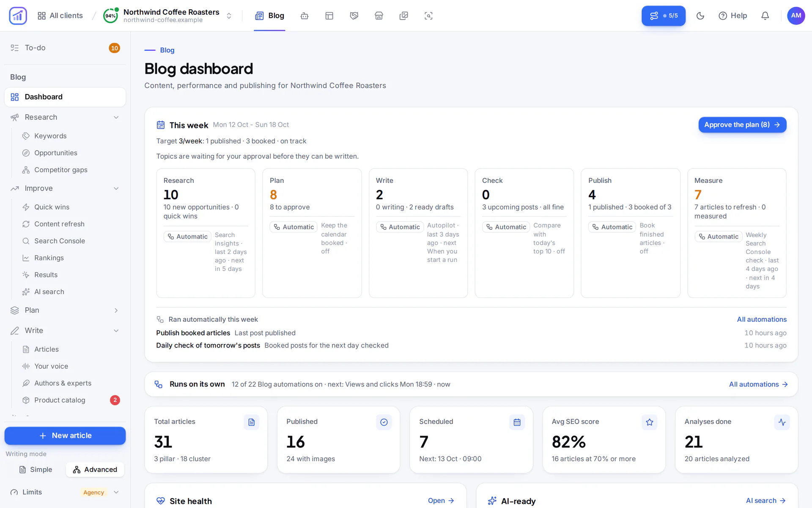Click the app logo in top-left corner
Image resolution: width=812 pixels, height=508 pixels.
18,16
